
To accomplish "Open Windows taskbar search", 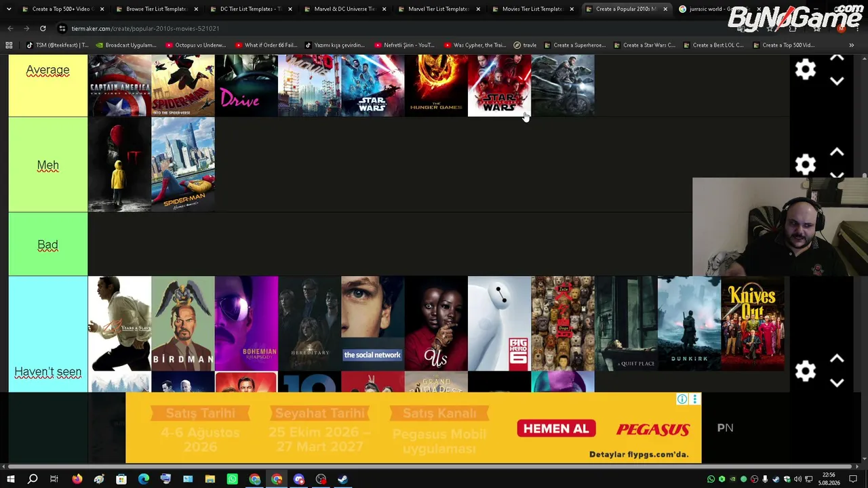I will click(33, 479).
